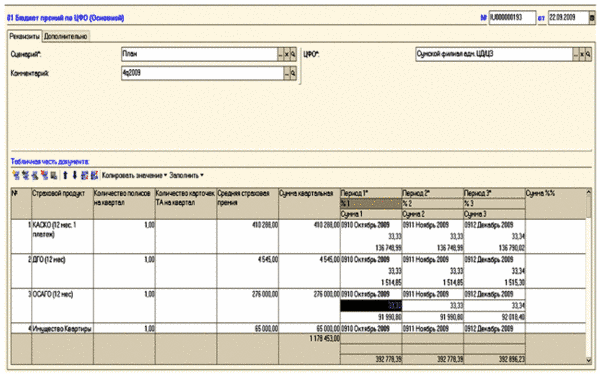This screenshot has width=600, height=374.
Task: Click the Delete row icon
Action: pyautogui.click(x=44, y=175)
